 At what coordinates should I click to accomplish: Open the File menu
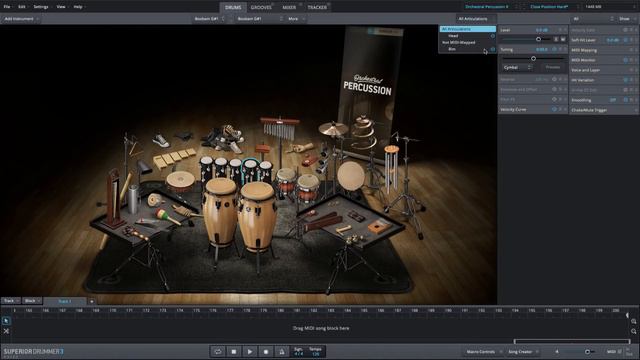coord(7,7)
